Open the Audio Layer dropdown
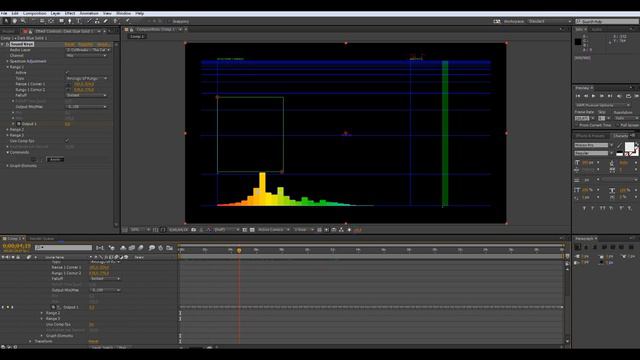Image resolution: width=640 pixels, height=360 pixels. (88, 50)
